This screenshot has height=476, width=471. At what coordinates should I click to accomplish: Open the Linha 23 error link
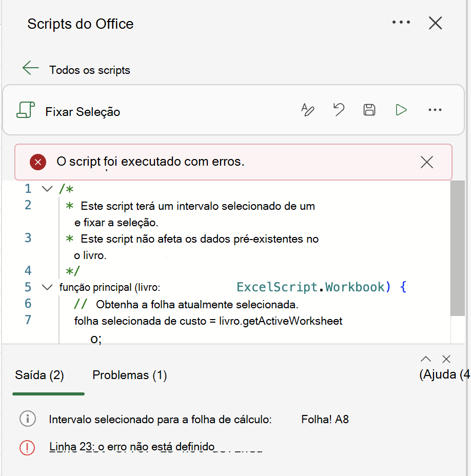(132, 447)
